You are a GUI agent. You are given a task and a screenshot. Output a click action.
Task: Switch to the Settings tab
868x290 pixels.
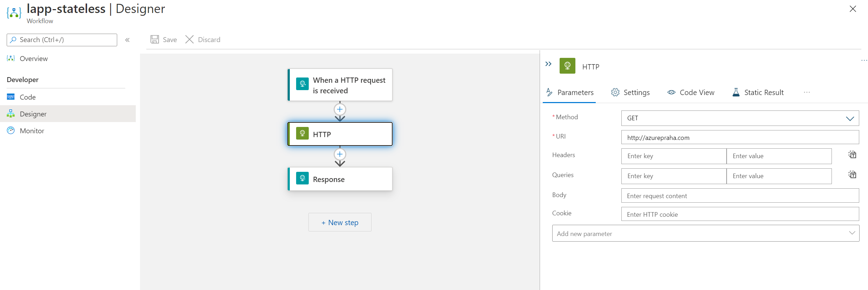(630, 93)
